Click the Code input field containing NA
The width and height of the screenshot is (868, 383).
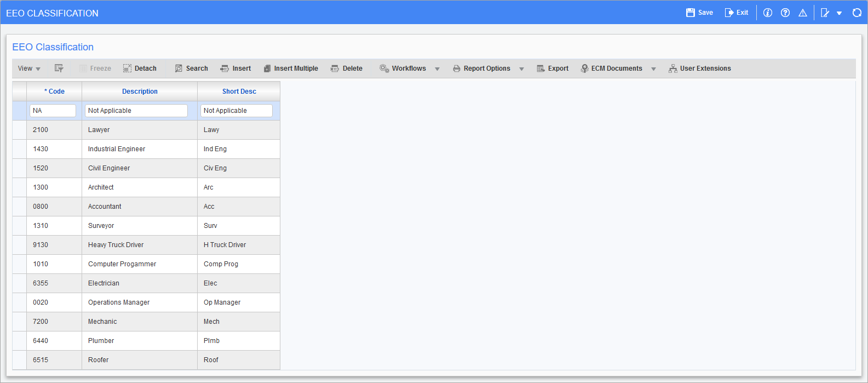(53, 111)
